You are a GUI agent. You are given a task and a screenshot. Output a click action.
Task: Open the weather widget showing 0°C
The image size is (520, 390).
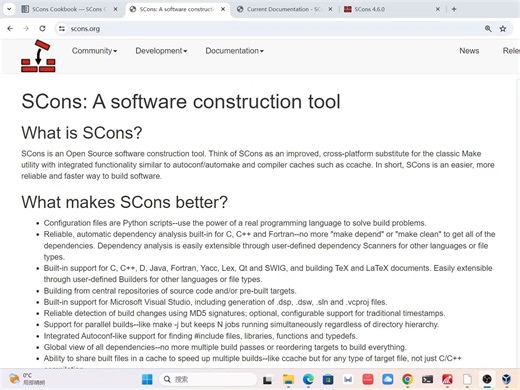[27, 379]
